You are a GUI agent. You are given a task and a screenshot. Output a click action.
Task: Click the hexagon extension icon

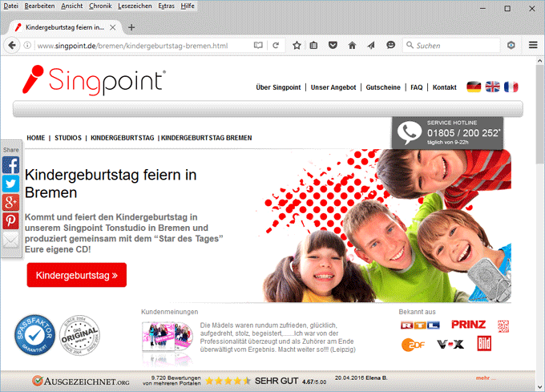click(511, 45)
